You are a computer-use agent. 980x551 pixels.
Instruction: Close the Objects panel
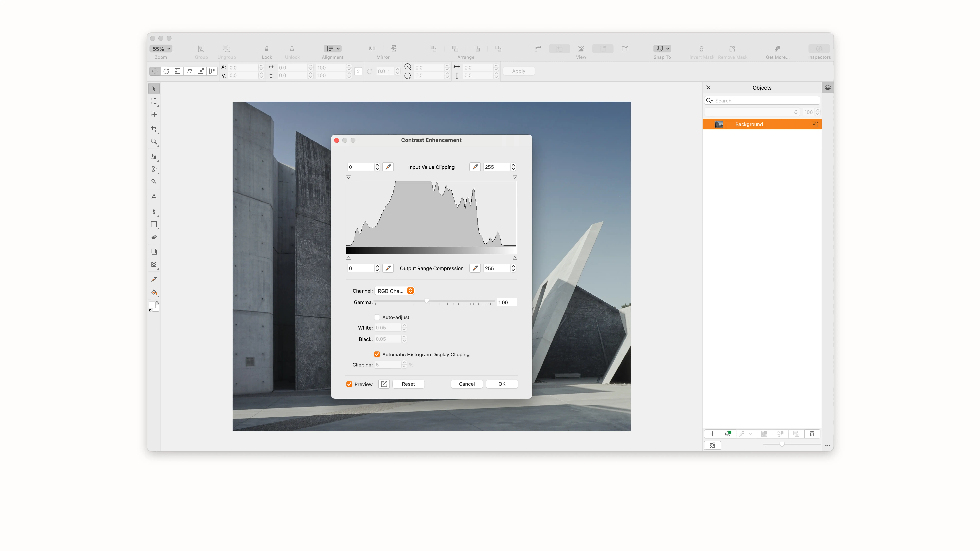coord(708,87)
